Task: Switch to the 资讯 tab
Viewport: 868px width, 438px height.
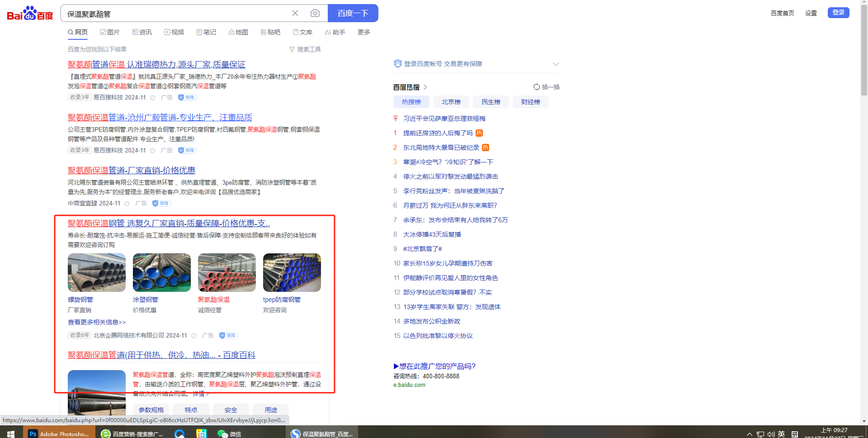Action: (142, 32)
